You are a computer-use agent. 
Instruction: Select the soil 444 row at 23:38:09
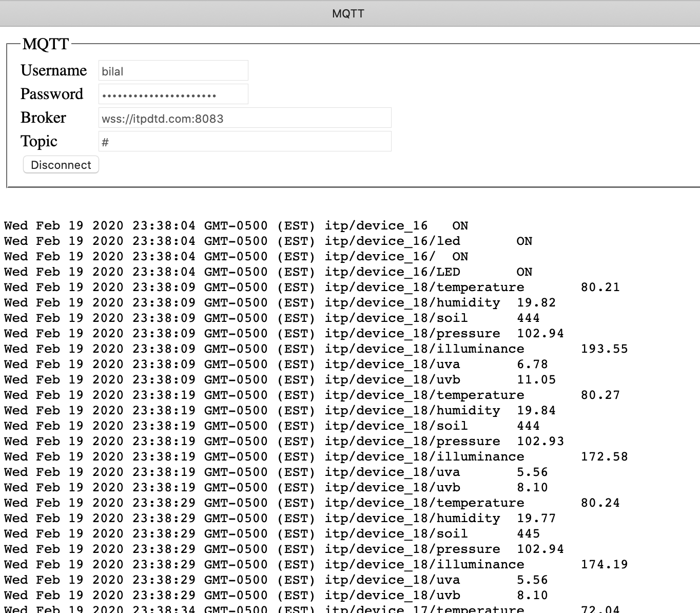click(x=272, y=318)
